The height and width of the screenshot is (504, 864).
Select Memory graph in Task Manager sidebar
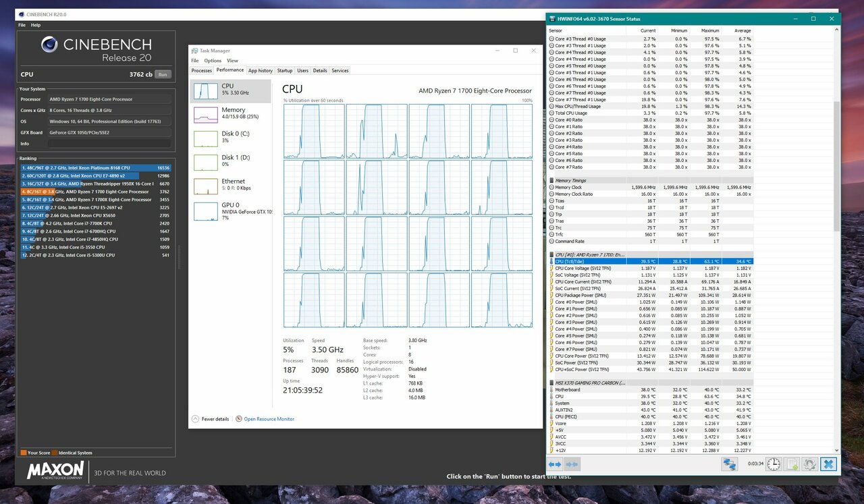click(231, 114)
